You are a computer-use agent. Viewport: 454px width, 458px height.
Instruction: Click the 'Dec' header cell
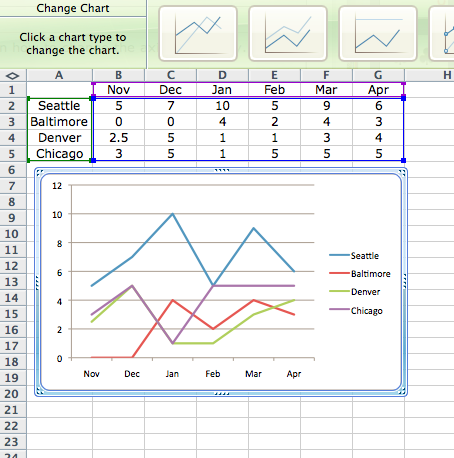coord(170,90)
